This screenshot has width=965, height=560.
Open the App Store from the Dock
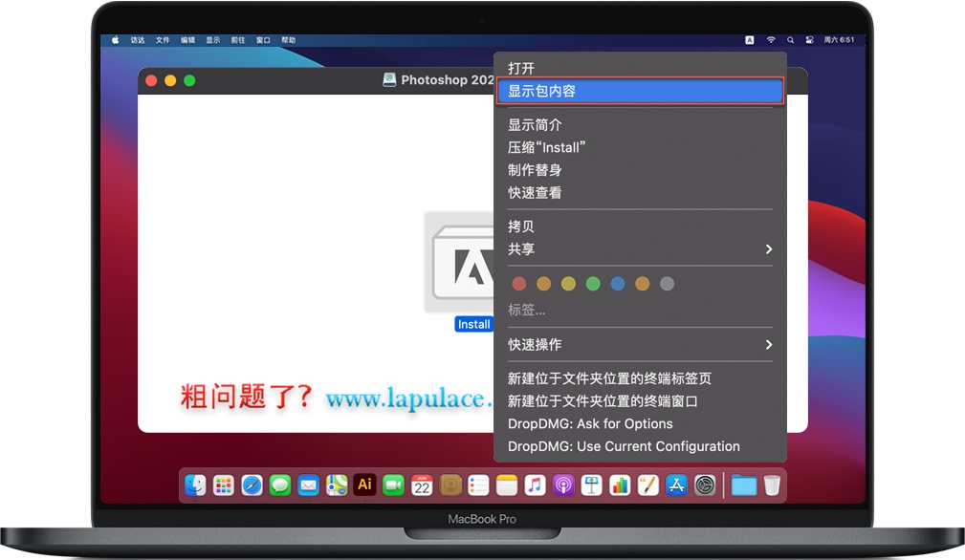pos(674,485)
